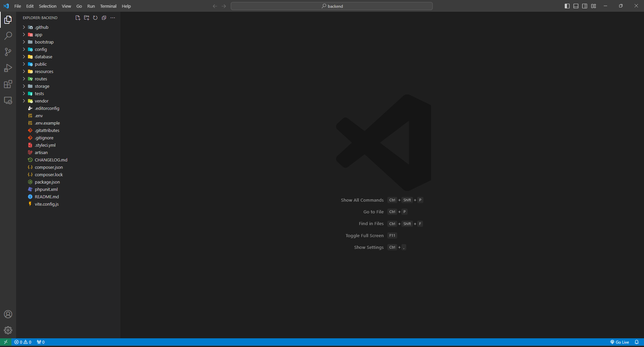The width and height of the screenshot is (644, 347).
Task: Open the composer.json file
Action: click(49, 167)
